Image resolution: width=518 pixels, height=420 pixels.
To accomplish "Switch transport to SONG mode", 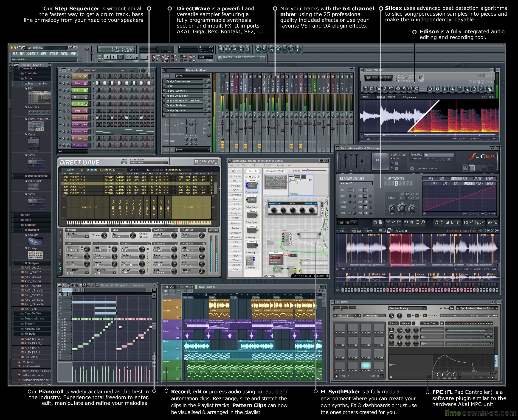I will click(x=102, y=59).
